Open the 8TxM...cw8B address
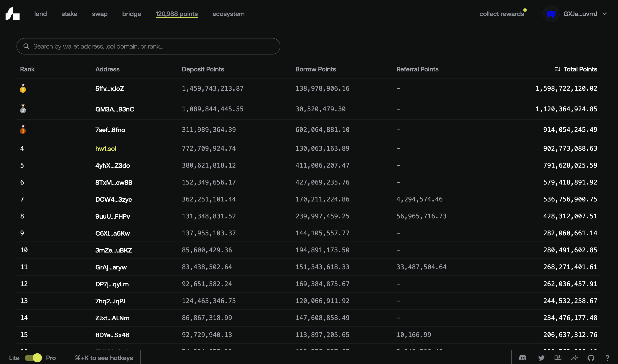This screenshot has height=364, width=618. pyautogui.click(x=114, y=182)
